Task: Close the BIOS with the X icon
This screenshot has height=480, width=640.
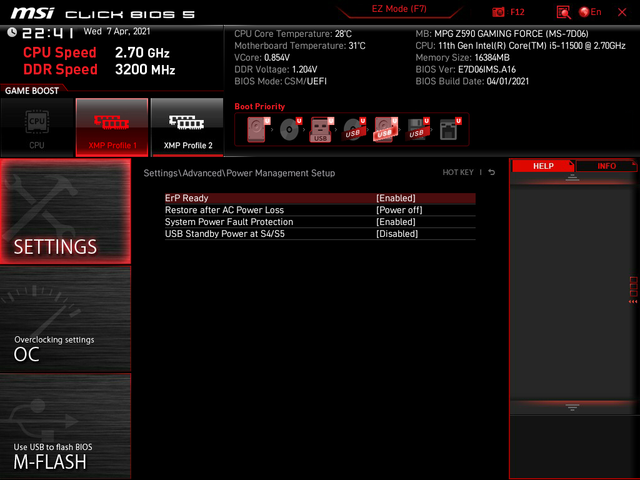Action: click(x=622, y=12)
